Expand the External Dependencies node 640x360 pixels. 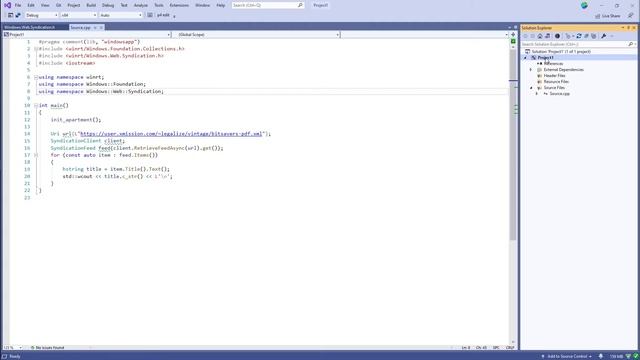(x=531, y=70)
